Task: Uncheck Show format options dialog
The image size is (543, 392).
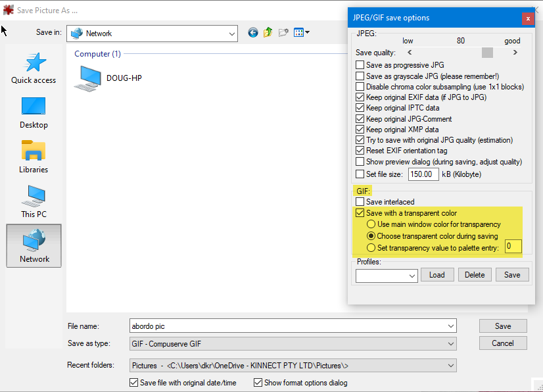Action: coord(258,383)
